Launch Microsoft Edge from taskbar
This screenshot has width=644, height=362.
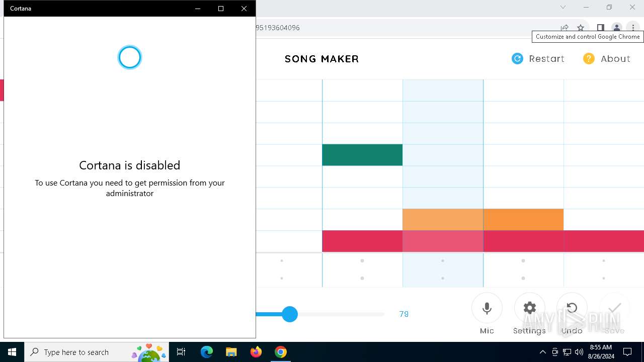coord(207,352)
